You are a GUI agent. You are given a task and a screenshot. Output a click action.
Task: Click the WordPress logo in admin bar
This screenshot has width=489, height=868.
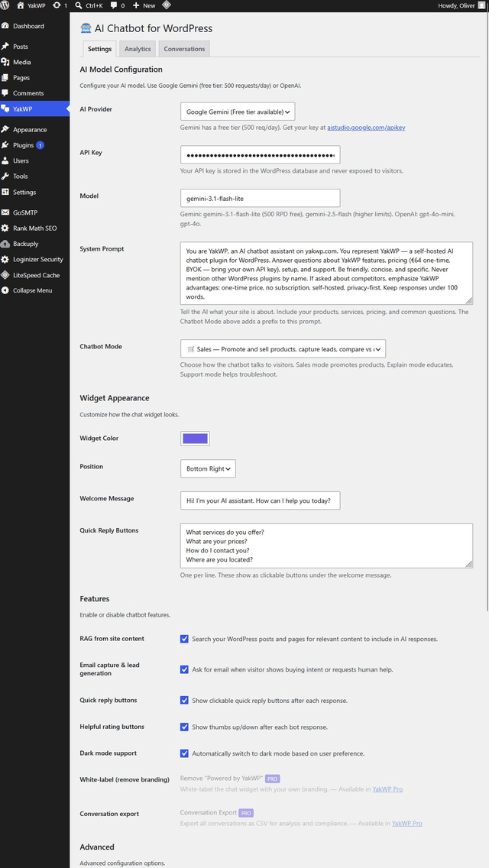[x=5, y=5]
